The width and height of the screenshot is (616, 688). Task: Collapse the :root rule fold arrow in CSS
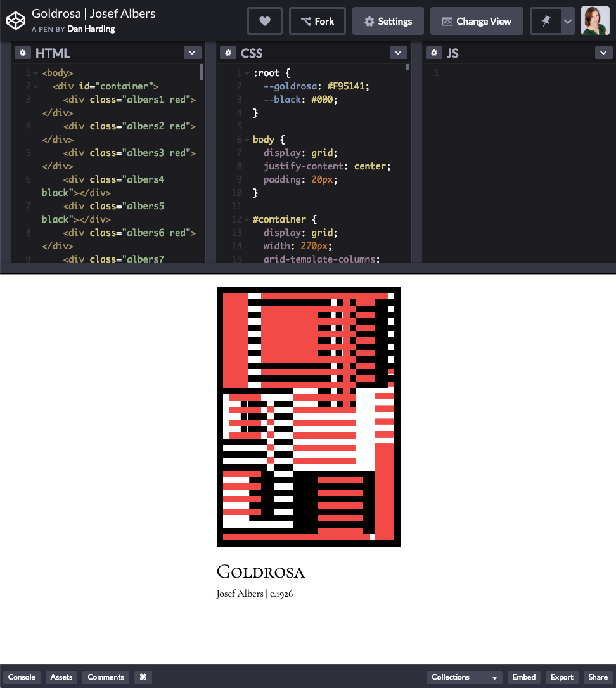[247, 74]
